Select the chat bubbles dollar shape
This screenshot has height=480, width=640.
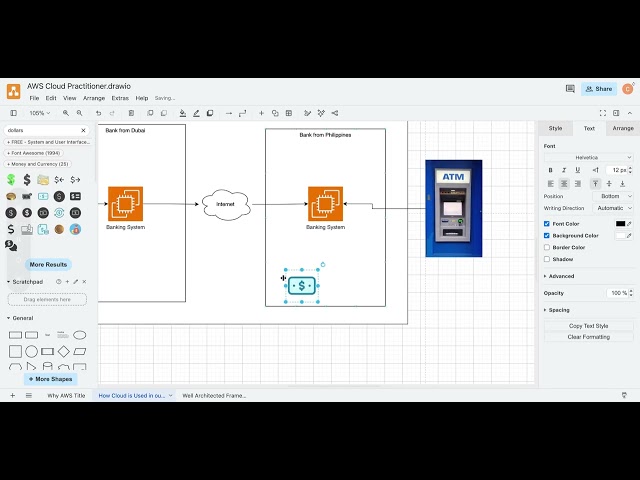point(11,245)
